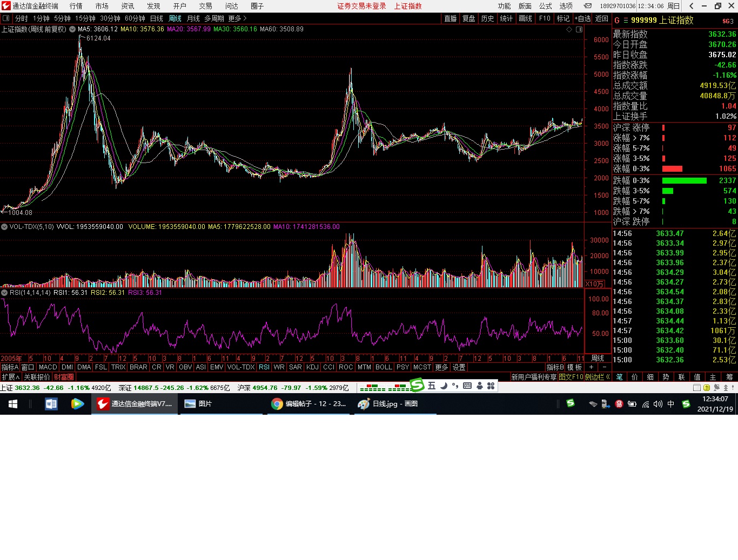
Task: Select the 势 trend tab in sidebar
Action: point(666,377)
